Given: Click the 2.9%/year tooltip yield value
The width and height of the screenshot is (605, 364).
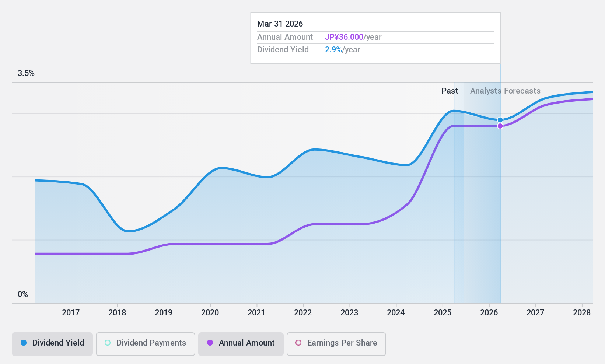Looking at the screenshot, I should click(342, 50).
